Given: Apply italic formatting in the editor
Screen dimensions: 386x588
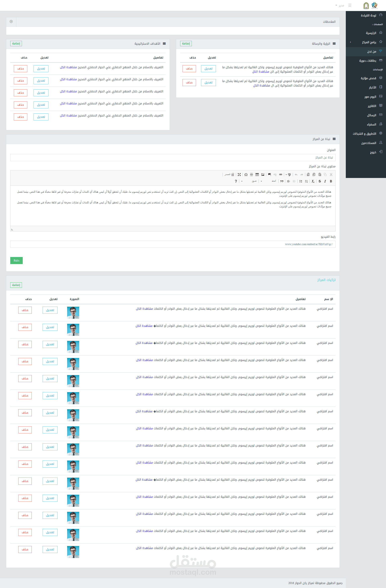Looking at the screenshot, I should [x=325, y=181].
